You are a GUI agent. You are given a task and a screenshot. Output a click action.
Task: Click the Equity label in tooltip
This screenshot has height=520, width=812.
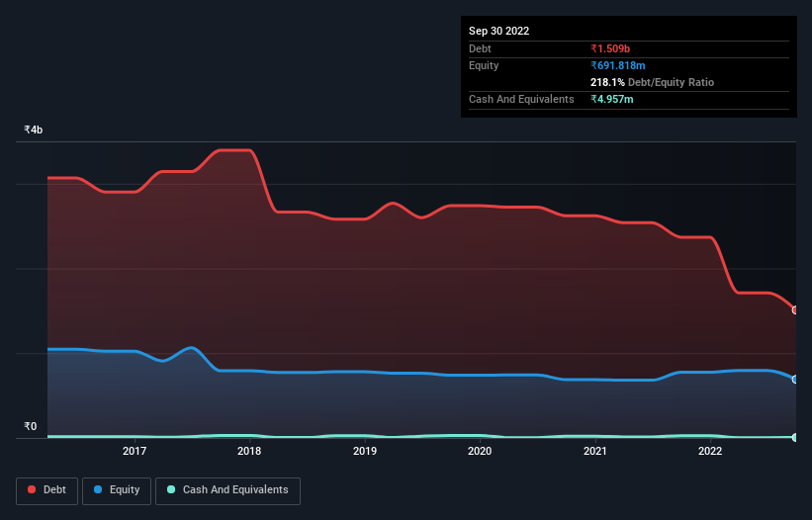[x=484, y=65]
